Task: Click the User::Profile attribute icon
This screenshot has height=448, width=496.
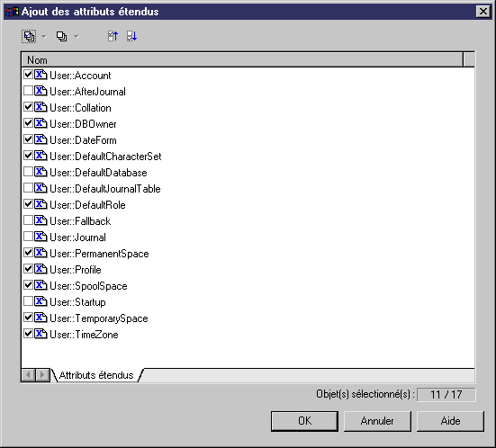Action: point(41,269)
